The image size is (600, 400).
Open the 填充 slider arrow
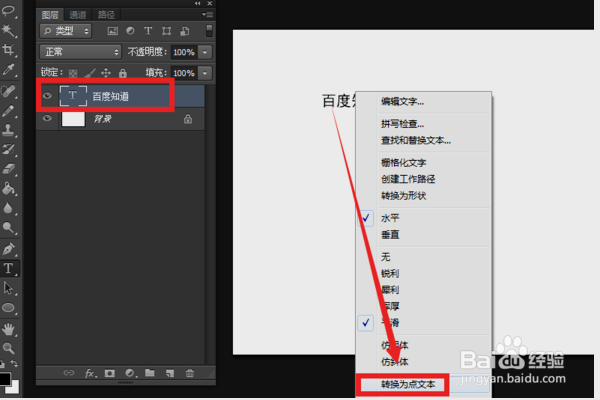coord(205,73)
